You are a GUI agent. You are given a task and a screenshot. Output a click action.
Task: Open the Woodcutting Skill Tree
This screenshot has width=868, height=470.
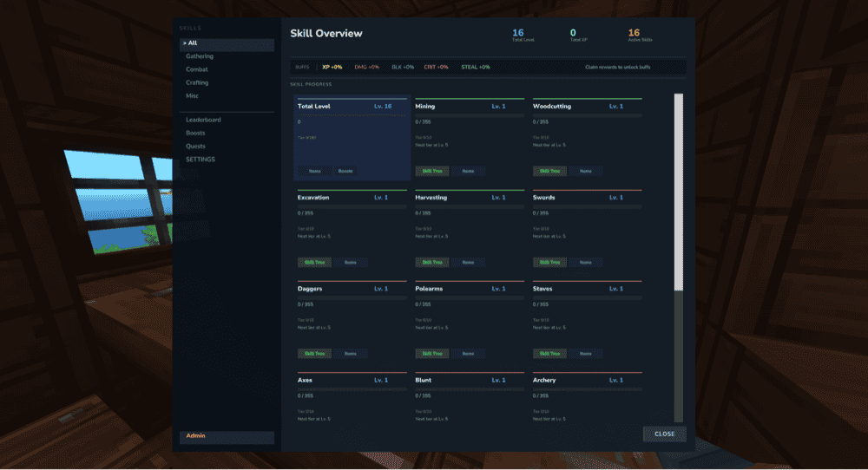[549, 172]
